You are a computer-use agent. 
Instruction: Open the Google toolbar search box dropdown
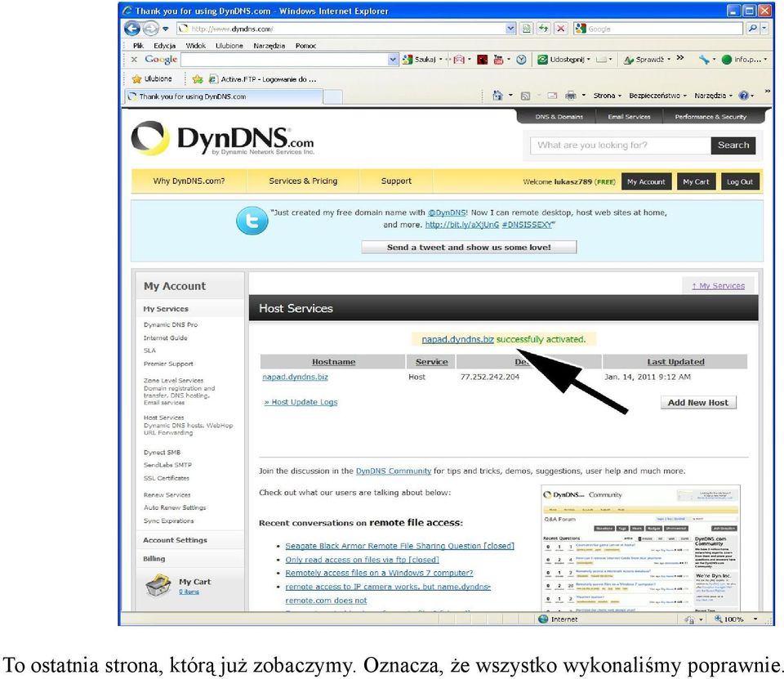click(x=393, y=60)
